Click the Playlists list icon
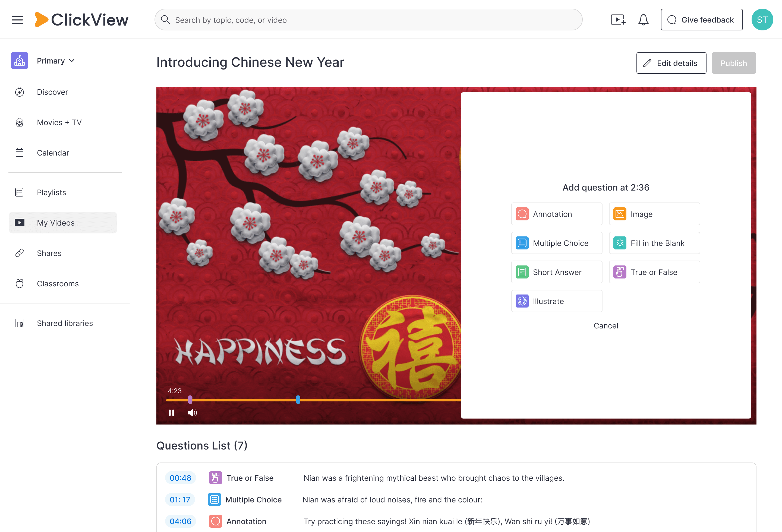 (20, 192)
